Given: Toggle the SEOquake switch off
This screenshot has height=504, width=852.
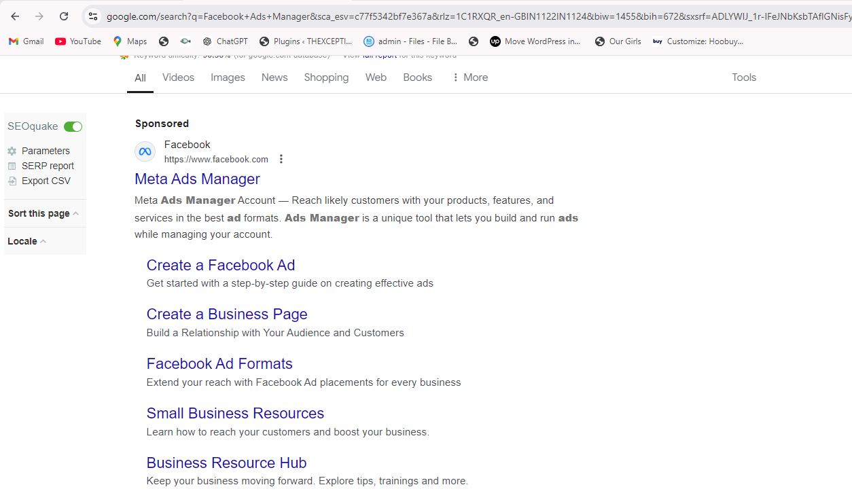Looking at the screenshot, I should (73, 127).
